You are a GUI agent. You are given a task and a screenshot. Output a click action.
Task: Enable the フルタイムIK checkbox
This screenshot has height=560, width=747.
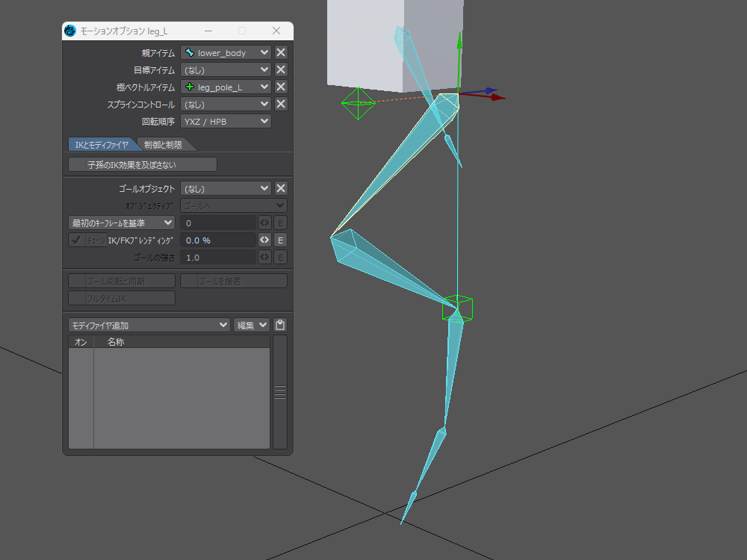point(121,299)
